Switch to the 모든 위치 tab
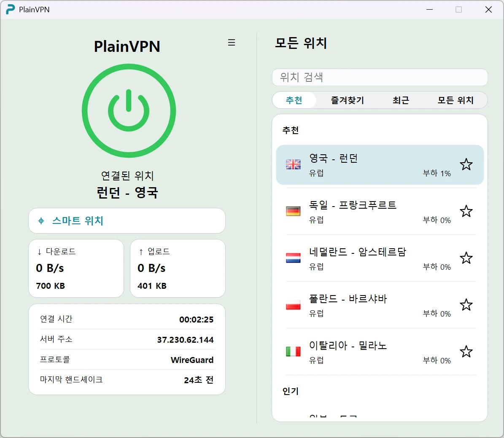This screenshot has width=504, height=438. pyautogui.click(x=455, y=100)
